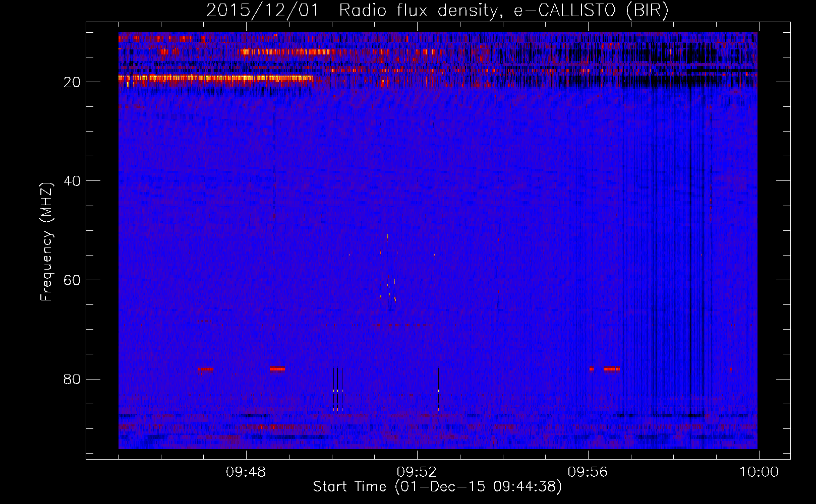Viewport: 816px width, 504px height.
Task: Click the 09:52 time tick label
Action: click(x=417, y=472)
